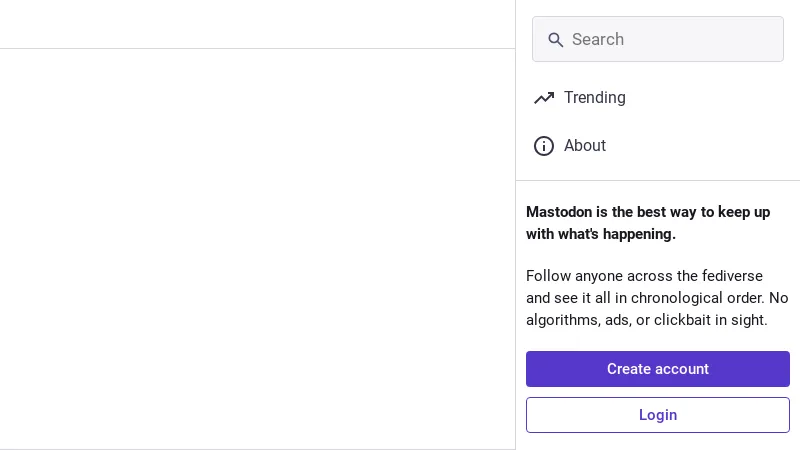This screenshot has width=800, height=450.
Task: Click the Trending arrow icon
Action: pyautogui.click(x=544, y=98)
